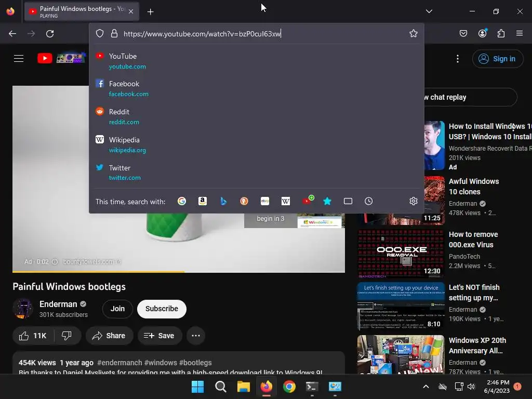View site security padlock info

(x=114, y=33)
